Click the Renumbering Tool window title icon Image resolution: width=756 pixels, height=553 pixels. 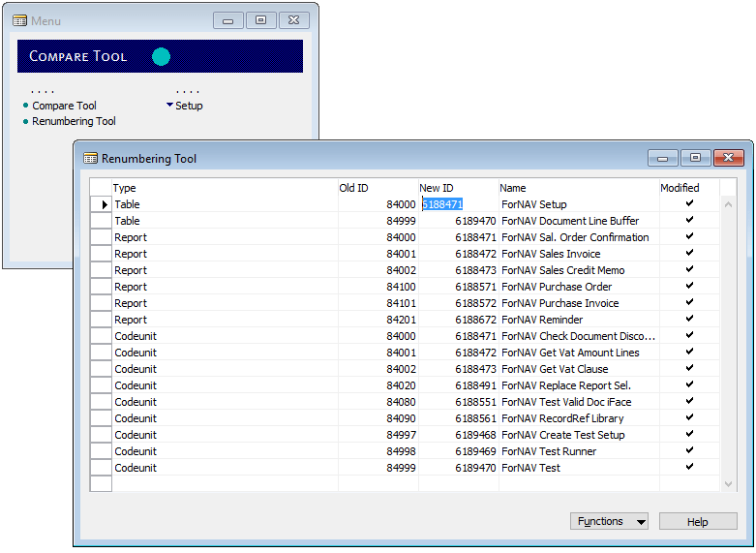90,159
